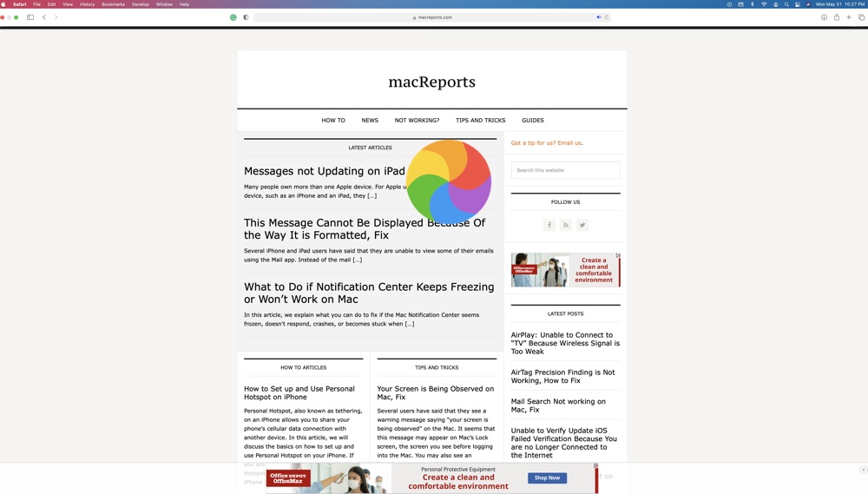The image size is (868, 494).
Task: Open Spotlight search in menu bar
Action: [786, 4]
